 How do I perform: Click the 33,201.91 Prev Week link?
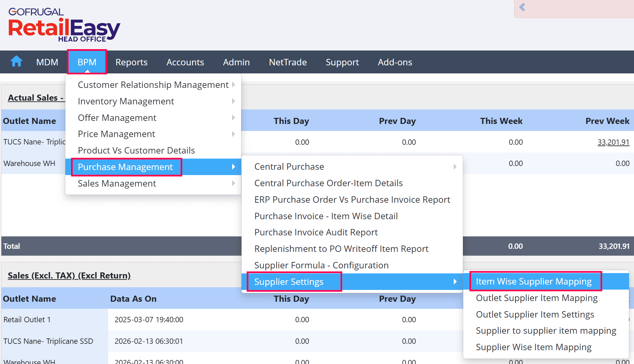613,142
